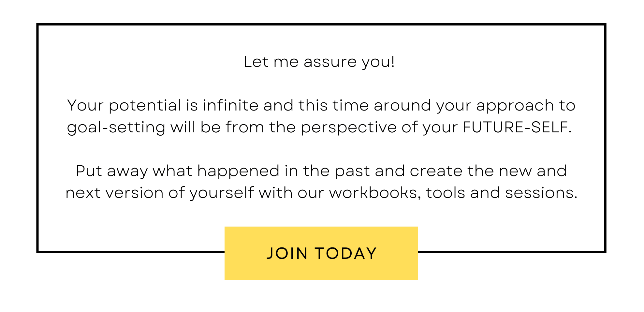Select the word "goal-setting"
Viewport: 644px width, 312px height.
click(116, 128)
